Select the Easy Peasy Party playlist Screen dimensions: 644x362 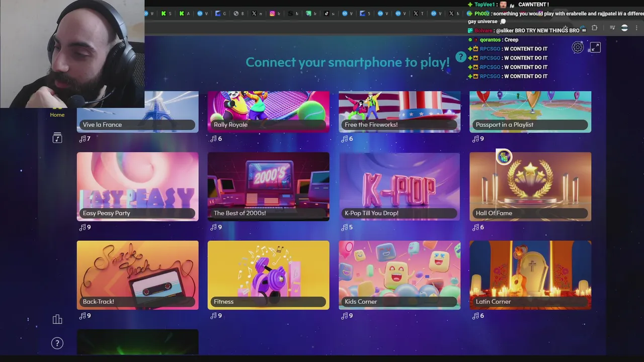tap(137, 187)
